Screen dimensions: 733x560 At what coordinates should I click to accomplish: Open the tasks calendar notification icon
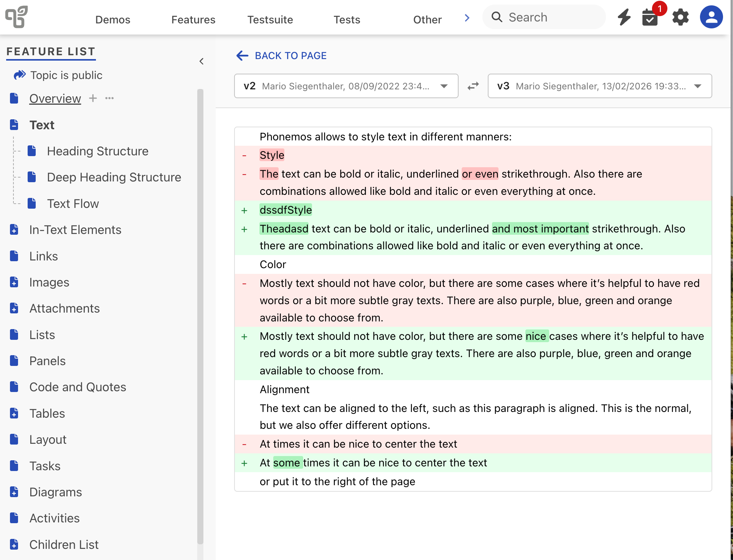click(650, 18)
